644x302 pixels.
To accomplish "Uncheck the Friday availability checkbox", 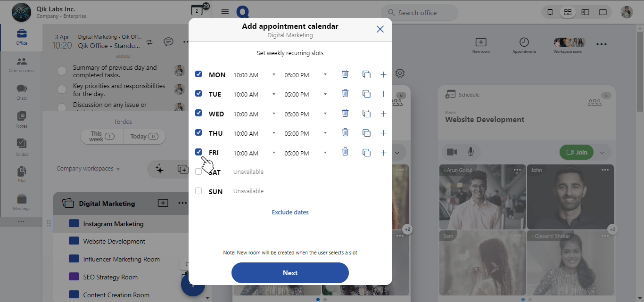I will click(198, 152).
